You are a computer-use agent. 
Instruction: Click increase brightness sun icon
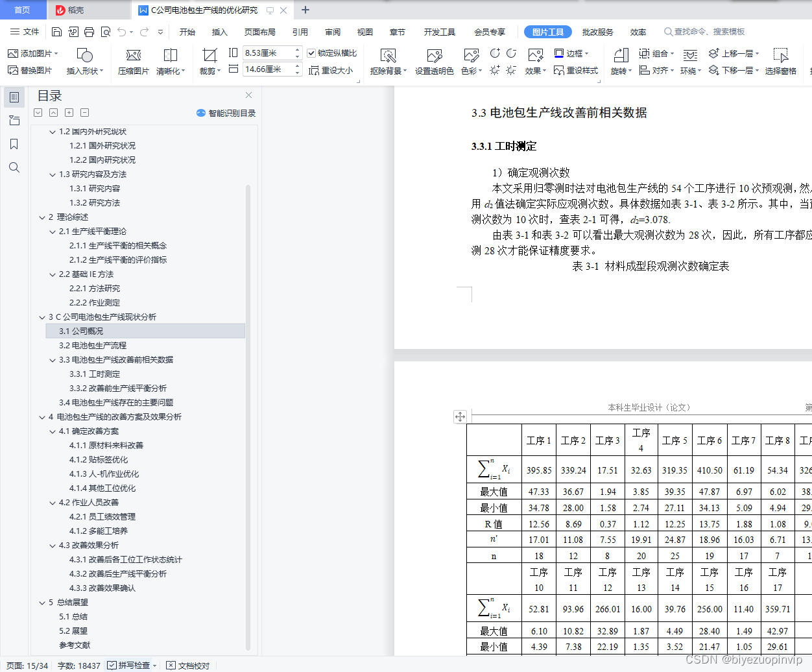[x=495, y=70]
